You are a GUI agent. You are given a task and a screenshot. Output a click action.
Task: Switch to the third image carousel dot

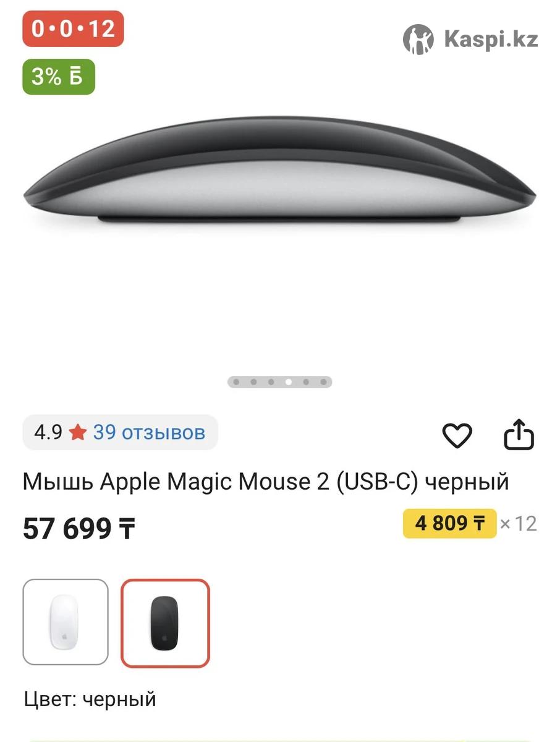click(271, 382)
